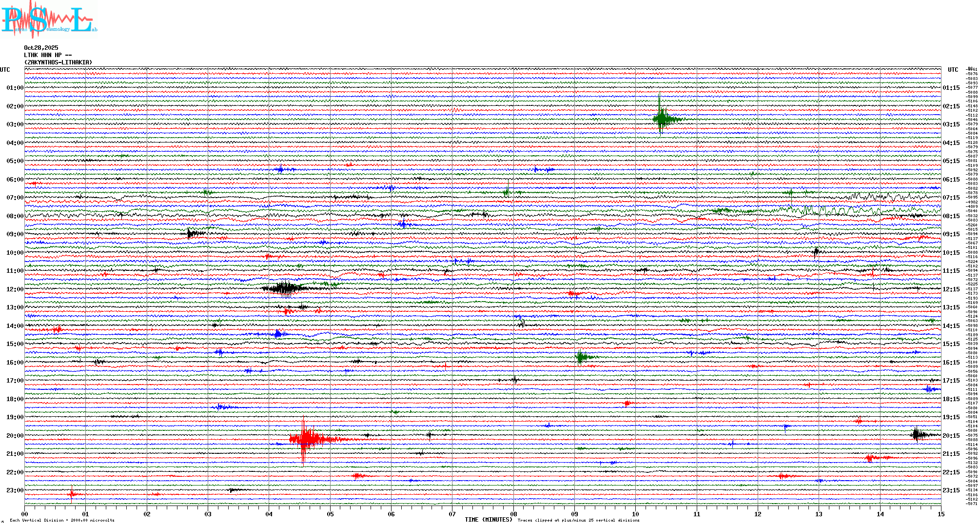Click the 12:00 hour label on left
980x527 pixels.
click(15, 289)
